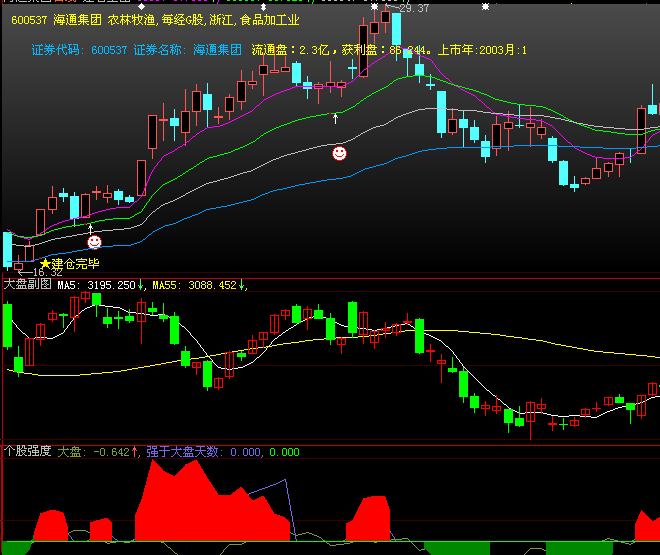Click the white up arrow above the lower-left smiley
This screenshot has width=660, height=555.
pos(90,229)
